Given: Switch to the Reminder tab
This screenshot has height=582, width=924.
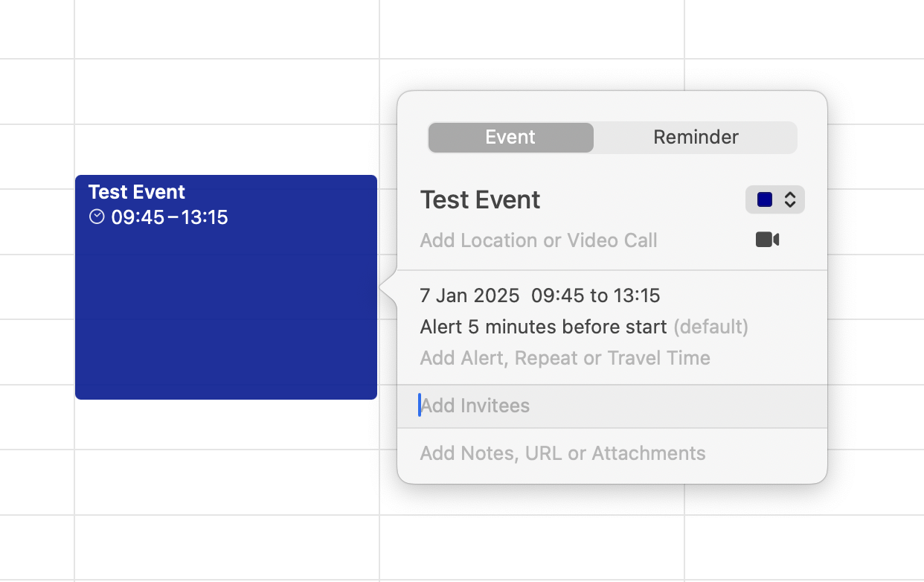Looking at the screenshot, I should tap(696, 138).
